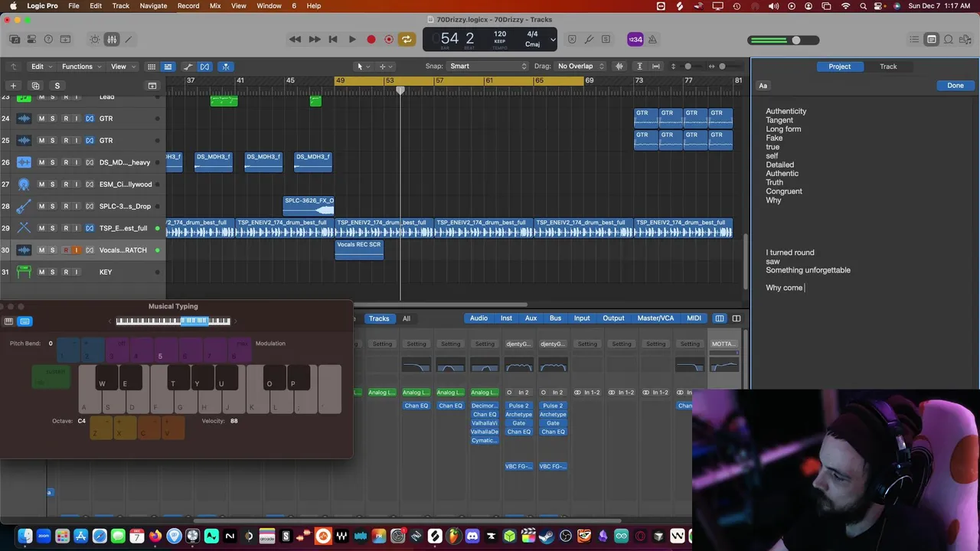
Task: Open the Snap Smart dropdown
Action: [x=488, y=67]
